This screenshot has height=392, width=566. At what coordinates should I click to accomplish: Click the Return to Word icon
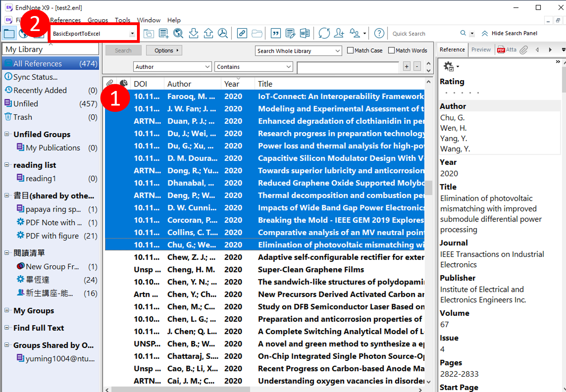(x=305, y=33)
